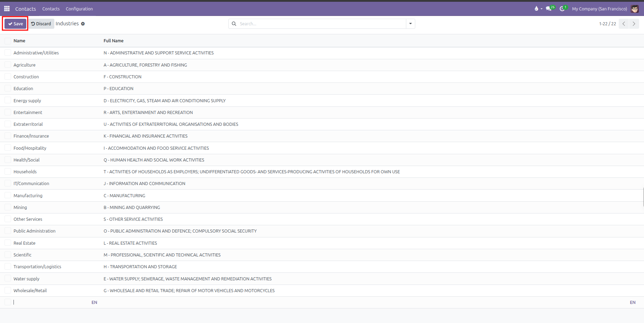
Task: Click the EN translate button beside name field
Action: tap(94, 303)
